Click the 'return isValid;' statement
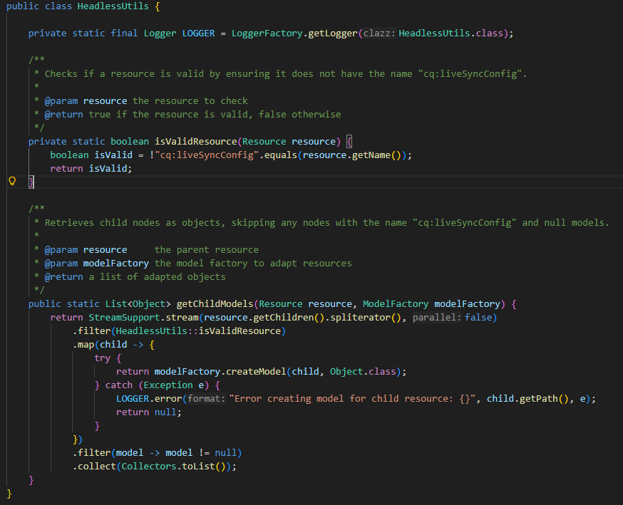623x505 pixels. (91, 169)
